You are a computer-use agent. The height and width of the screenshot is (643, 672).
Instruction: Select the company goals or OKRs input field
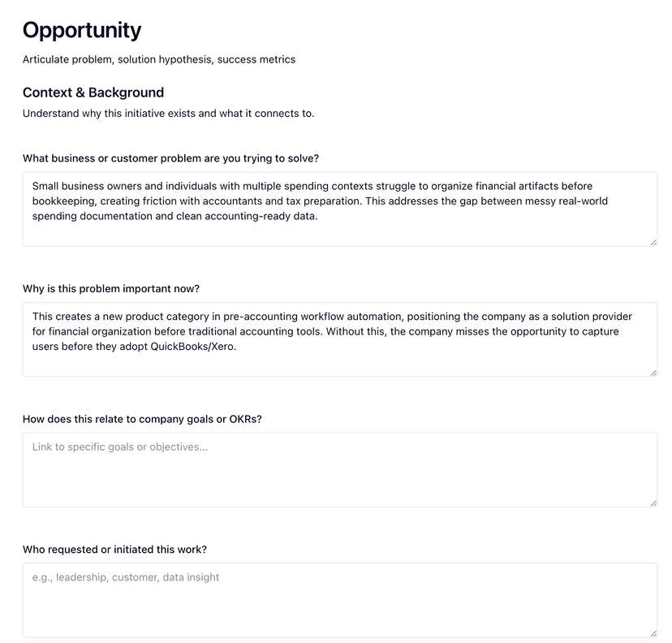pyautogui.click(x=341, y=468)
